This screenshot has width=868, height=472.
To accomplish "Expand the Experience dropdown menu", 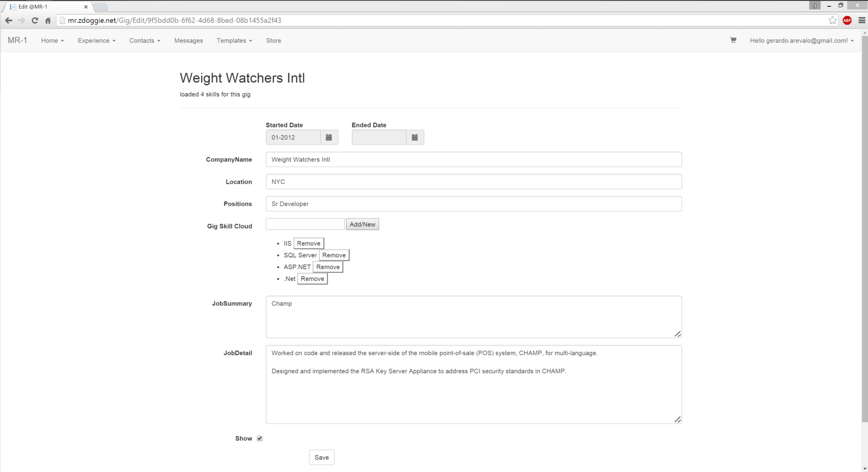I will [x=96, y=41].
